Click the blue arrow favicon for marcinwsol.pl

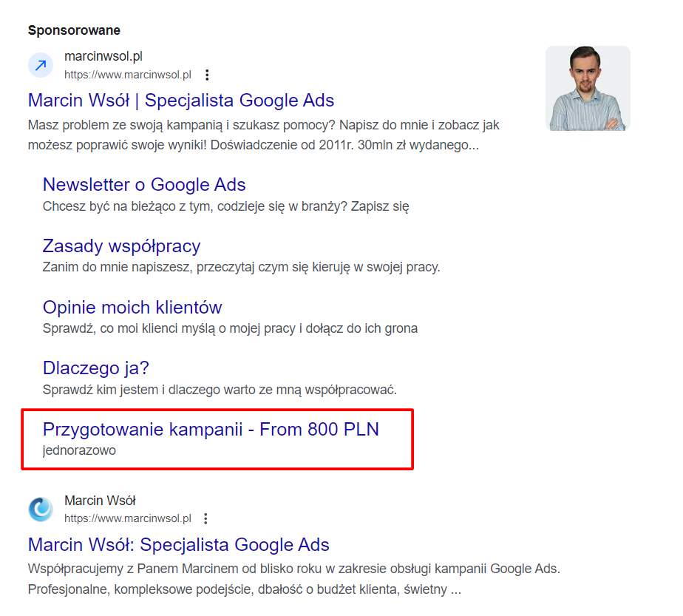pyautogui.click(x=41, y=65)
